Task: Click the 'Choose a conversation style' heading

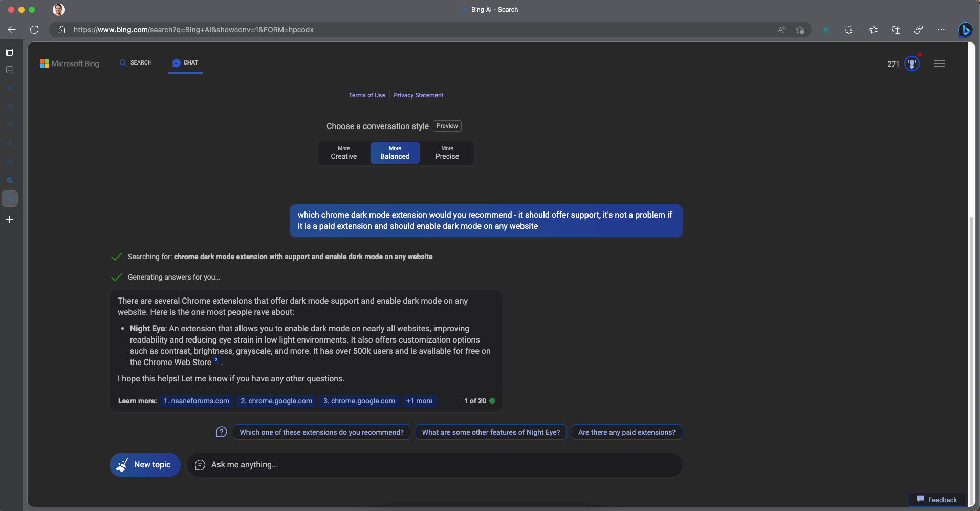Action: pyautogui.click(x=378, y=126)
